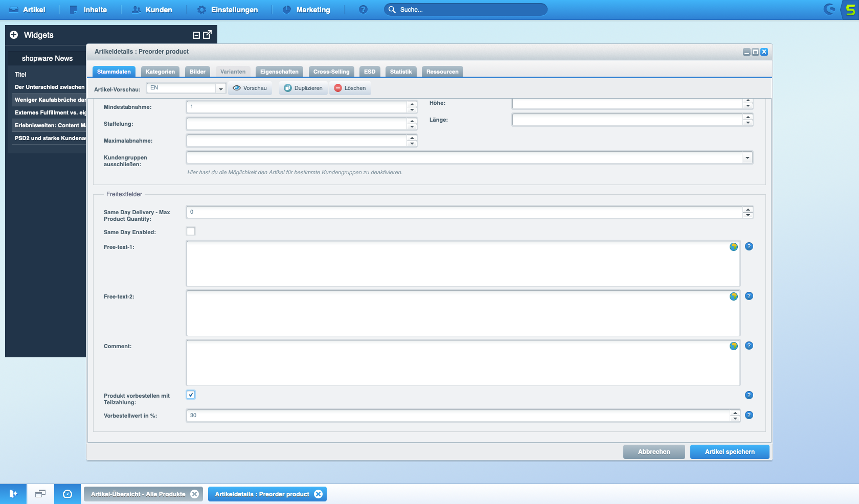Screen dimensions: 859x504
Task: Click the help icon beside Free-text-2
Action: pos(749,296)
